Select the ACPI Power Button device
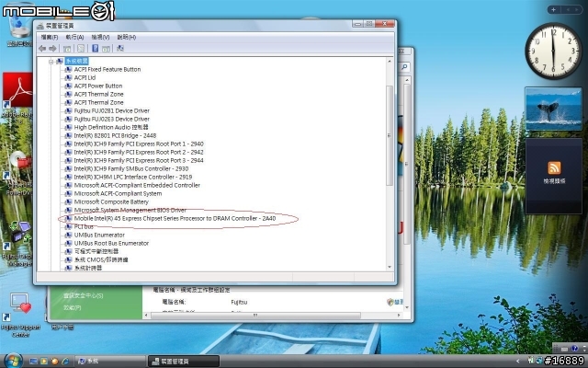This screenshot has width=588, height=368. click(x=98, y=86)
